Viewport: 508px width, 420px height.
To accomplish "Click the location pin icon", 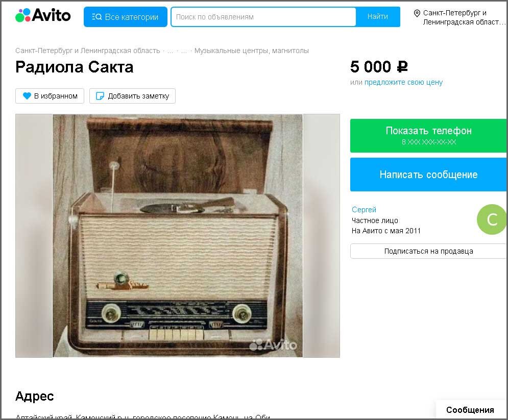I will point(417,14).
